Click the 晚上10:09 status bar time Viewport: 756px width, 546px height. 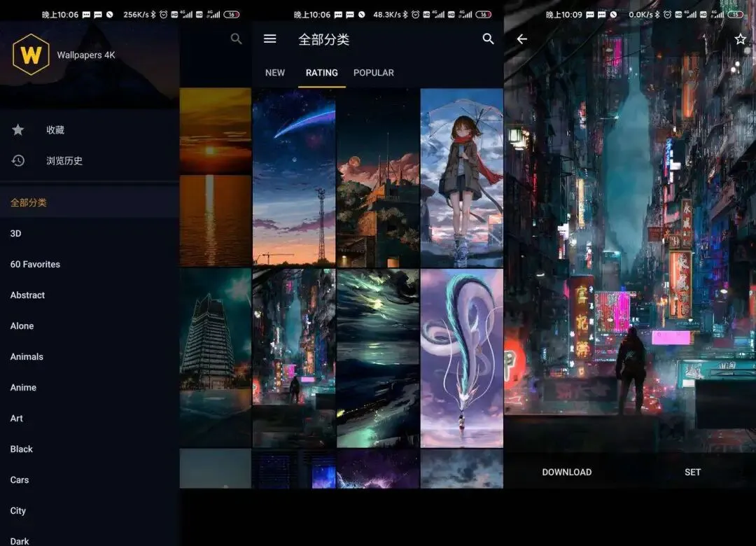563,15
